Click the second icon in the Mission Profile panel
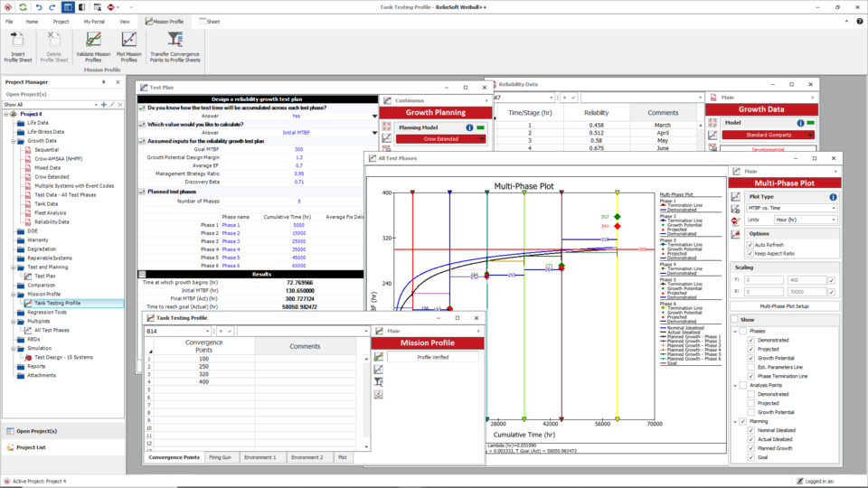868x488 pixels. (379, 369)
